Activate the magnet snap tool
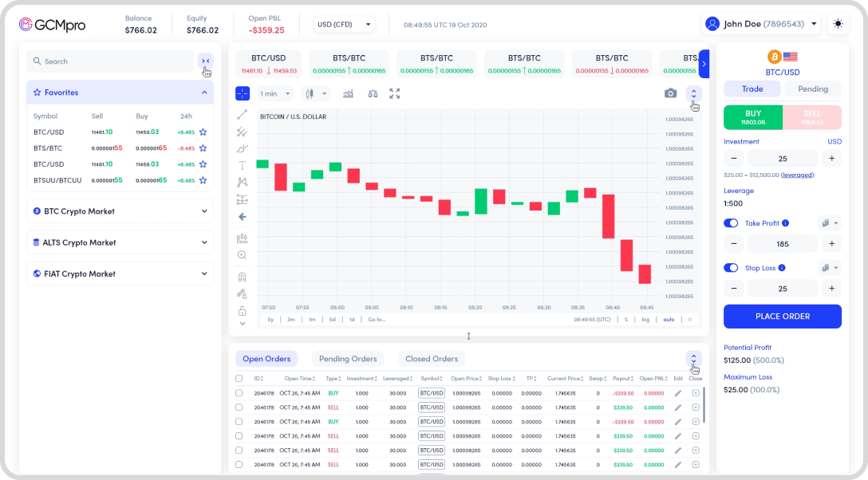The image size is (868, 480). coord(243,277)
